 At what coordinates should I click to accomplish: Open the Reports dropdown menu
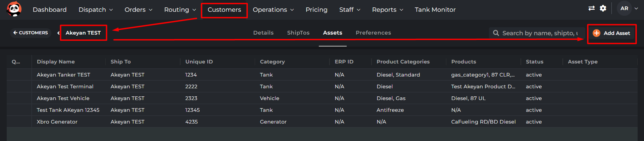[387, 10]
